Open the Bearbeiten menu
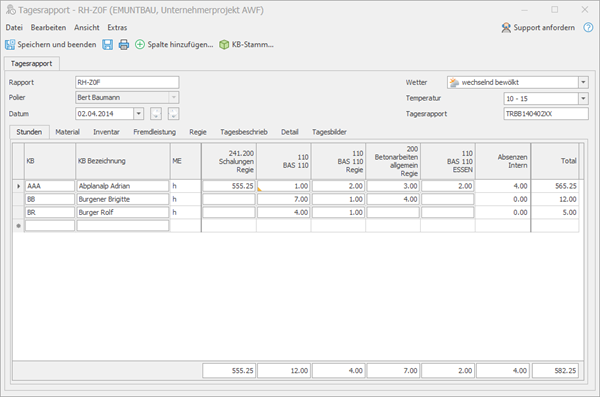The height and width of the screenshot is (397, 600). pos(48,28)
